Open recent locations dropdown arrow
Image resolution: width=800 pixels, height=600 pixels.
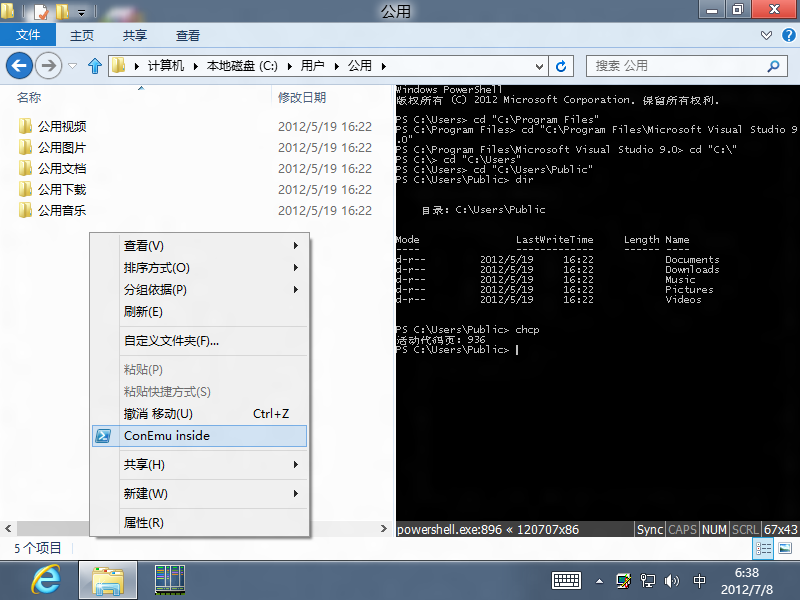(x=72, y=66)
